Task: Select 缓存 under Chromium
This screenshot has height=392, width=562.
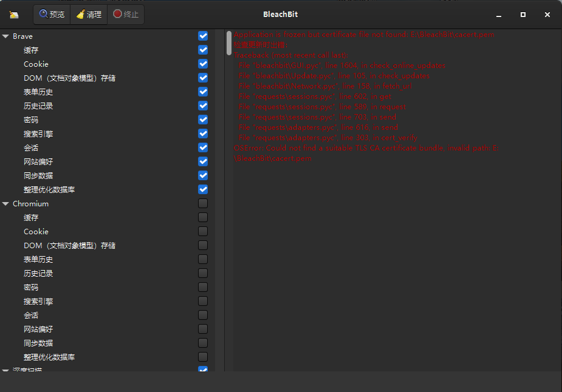Action: 31,218
